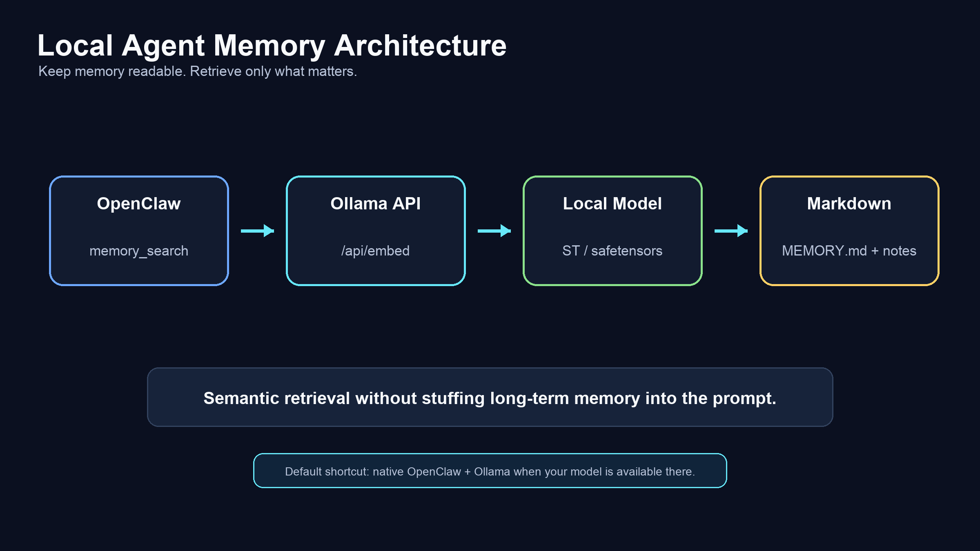Click the 'ST / safetensors' label
Screen dimensions: 980x551
pyautogui.click(x=612, y=251)
